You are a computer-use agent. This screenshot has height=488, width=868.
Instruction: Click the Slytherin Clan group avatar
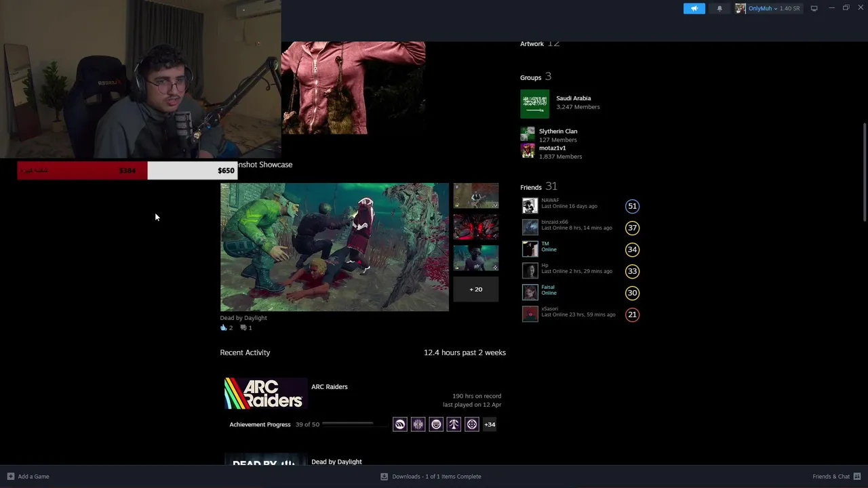[x=528, y=134]
